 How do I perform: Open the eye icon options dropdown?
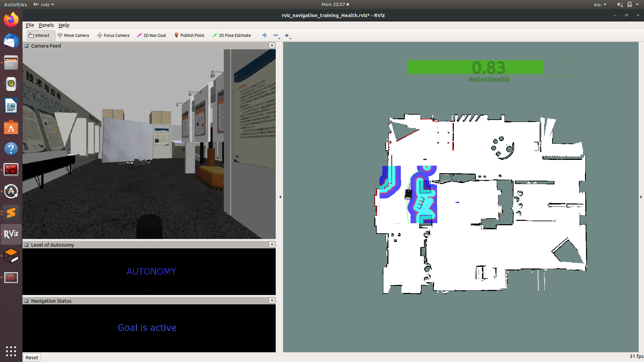[x=288, y=36]
